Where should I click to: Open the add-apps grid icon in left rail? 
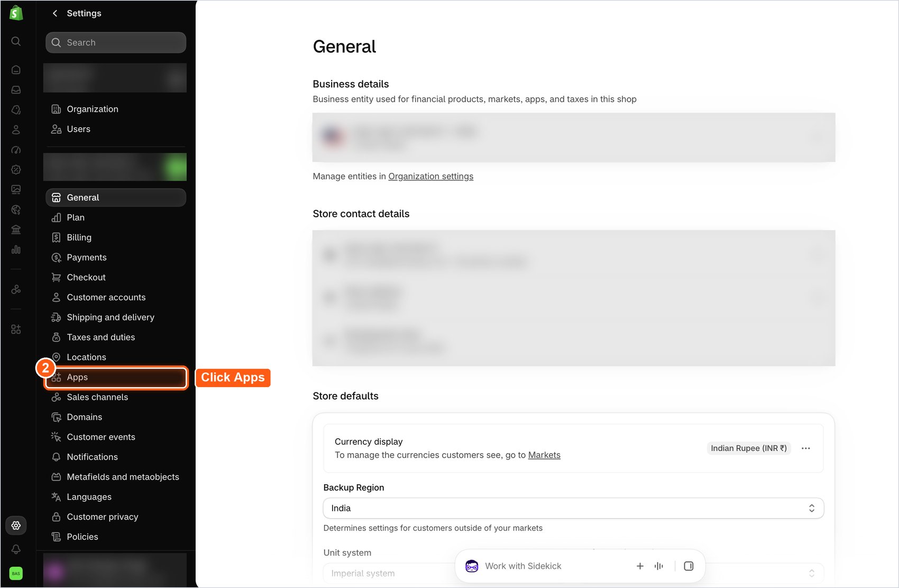(16, 329)
